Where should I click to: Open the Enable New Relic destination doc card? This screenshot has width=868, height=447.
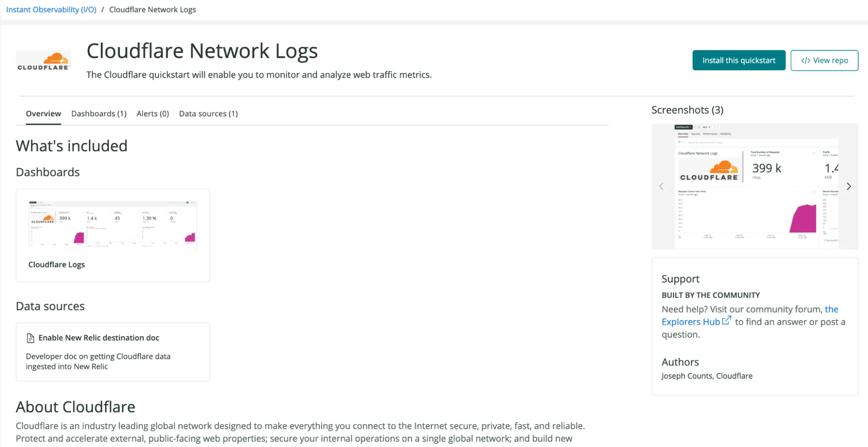point(112,352)
